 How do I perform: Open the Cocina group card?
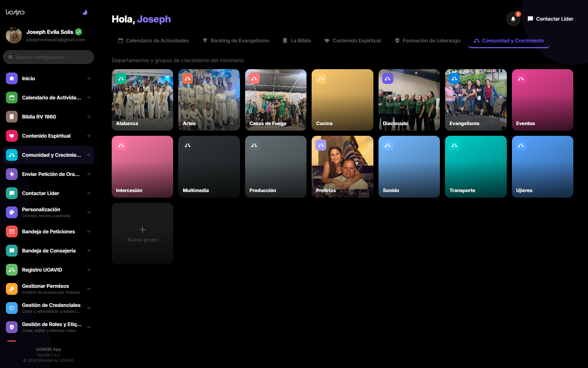[343, 100]
